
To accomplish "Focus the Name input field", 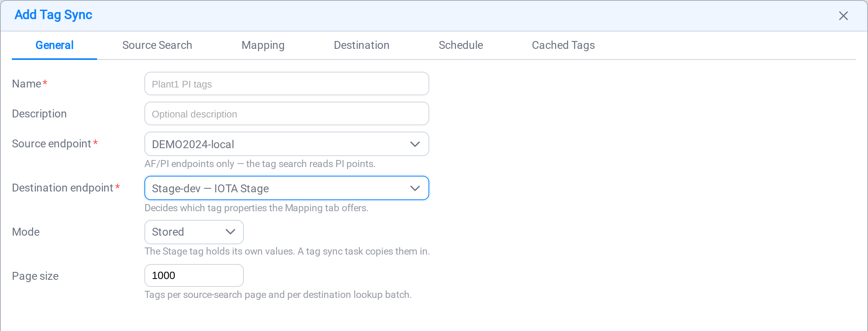I will click(x=287, y=84).
